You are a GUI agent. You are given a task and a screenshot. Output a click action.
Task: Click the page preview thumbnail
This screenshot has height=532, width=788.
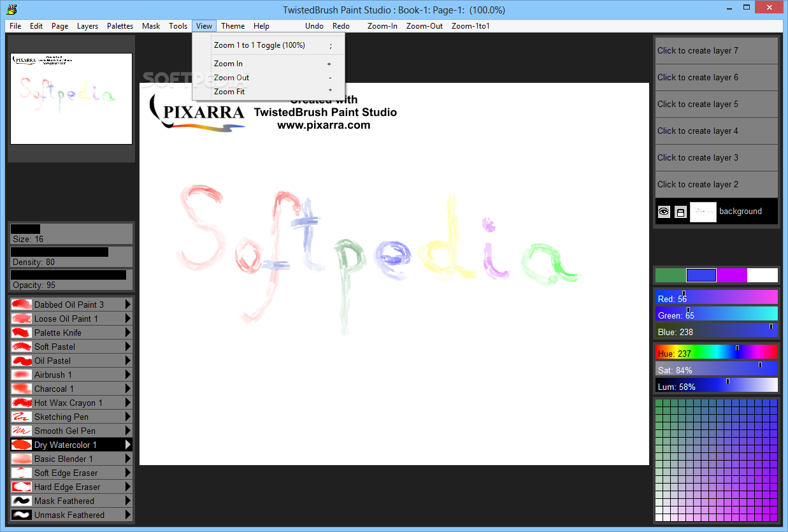(71, 99)
